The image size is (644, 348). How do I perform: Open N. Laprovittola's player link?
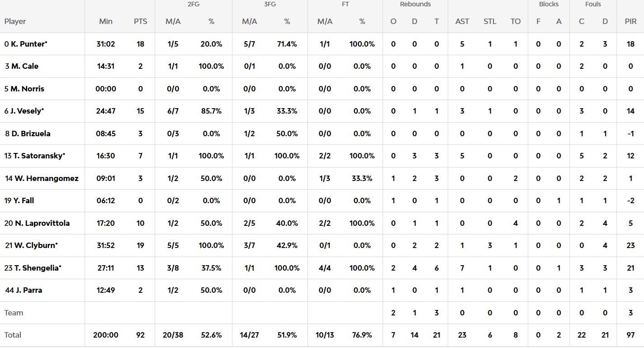point(42,223)
